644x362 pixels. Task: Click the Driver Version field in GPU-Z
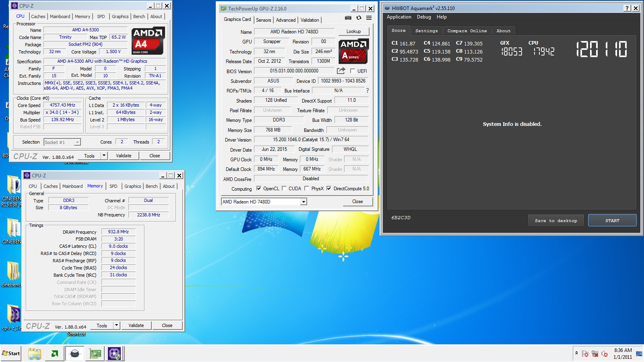[311, 140]
